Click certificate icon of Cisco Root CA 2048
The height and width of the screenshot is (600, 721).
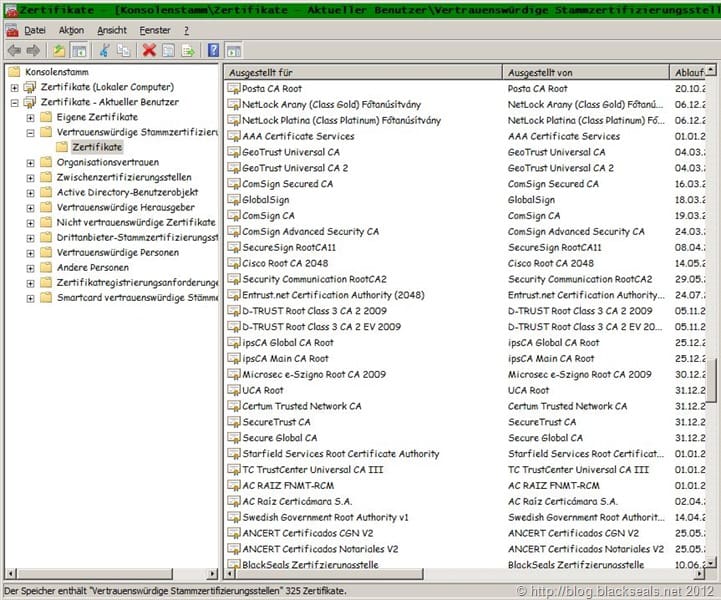234,263
